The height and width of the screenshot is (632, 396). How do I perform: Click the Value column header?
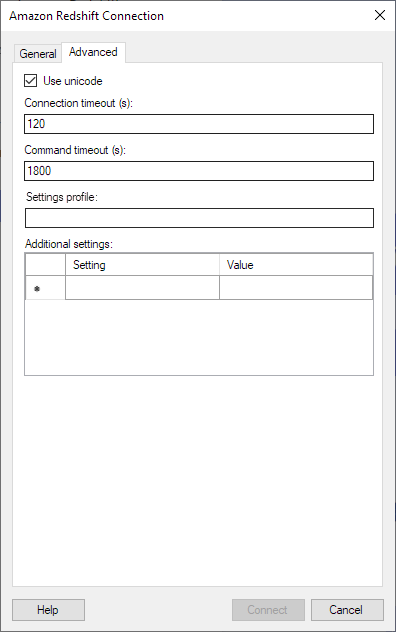pyautogui.click(x=296, y=265)
